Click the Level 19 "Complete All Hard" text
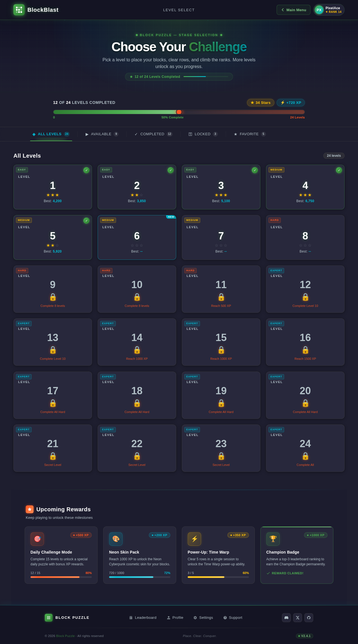The width and height of the screenshot is (358, 644). [x=221, y=412]
